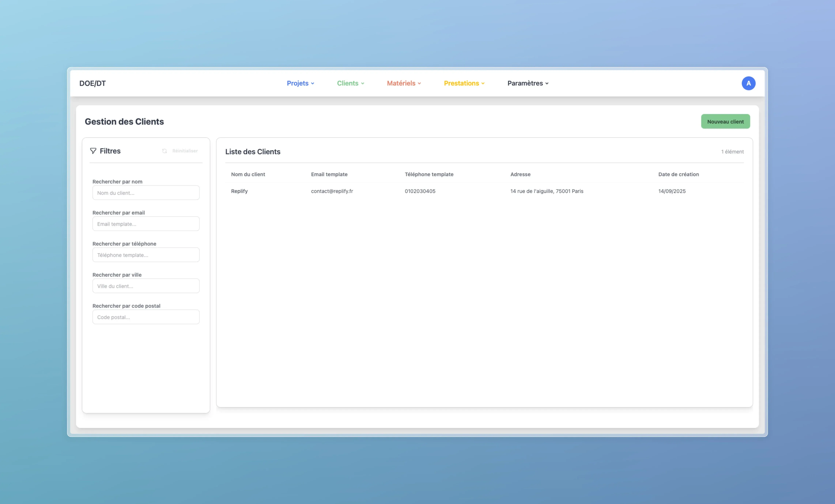Viewport: 835px width, 504px height.
Task: Focus the Email template search field
Action: point(146,224)
